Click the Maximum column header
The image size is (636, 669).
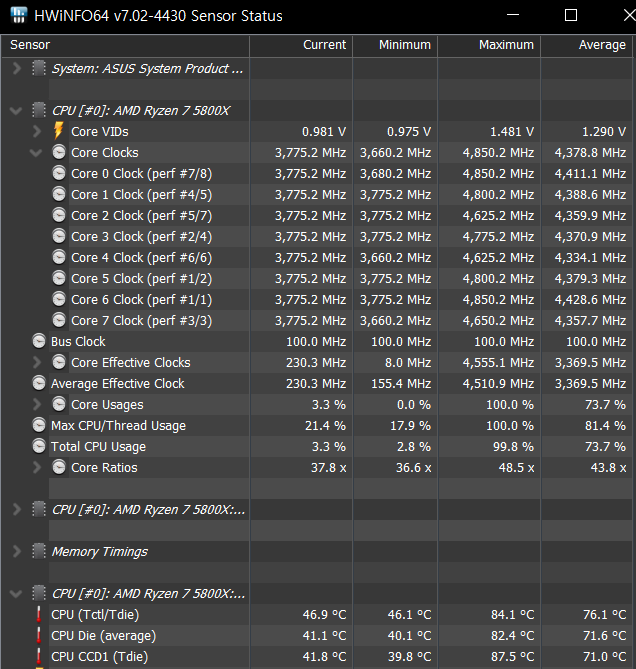click(x=489, y=45)
